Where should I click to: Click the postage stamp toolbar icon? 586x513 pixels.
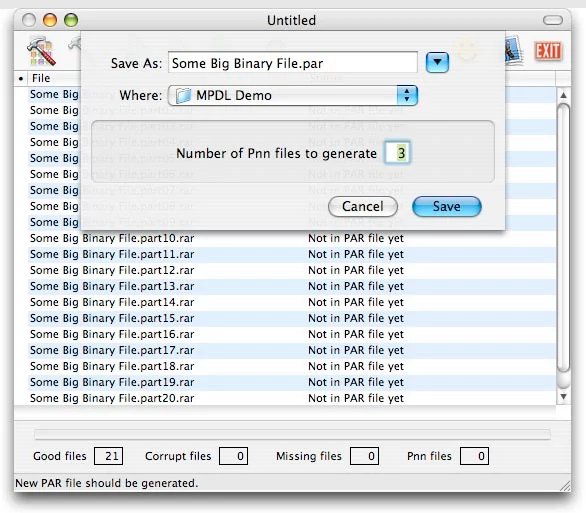[x=514, y=50]
